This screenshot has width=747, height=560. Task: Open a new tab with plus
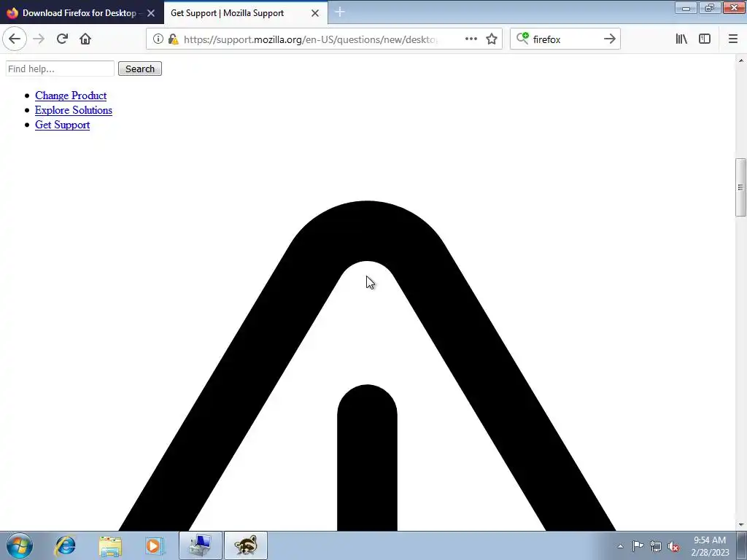pyautogui.click(x=340, y=12)
